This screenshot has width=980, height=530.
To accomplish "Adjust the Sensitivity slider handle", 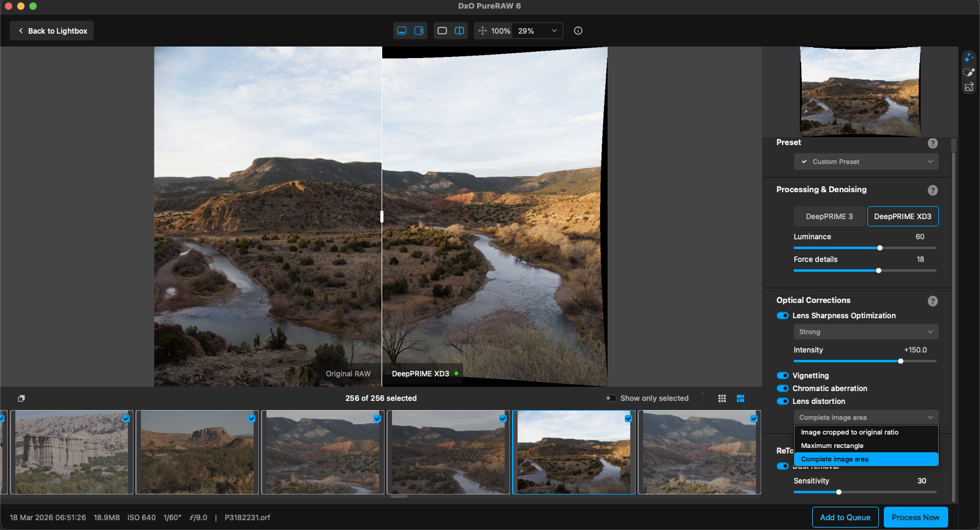I will tap(839, 492).
